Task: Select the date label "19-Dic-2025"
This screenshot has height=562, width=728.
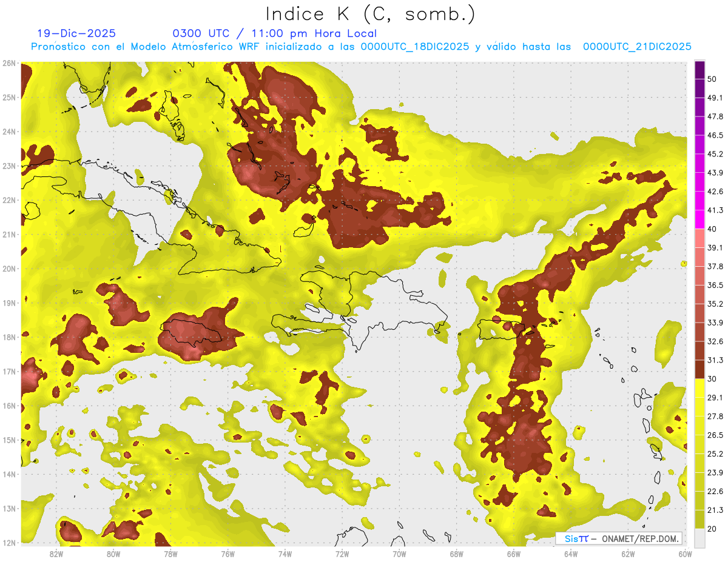Action: pyautogui.click(x=76, y=33)
